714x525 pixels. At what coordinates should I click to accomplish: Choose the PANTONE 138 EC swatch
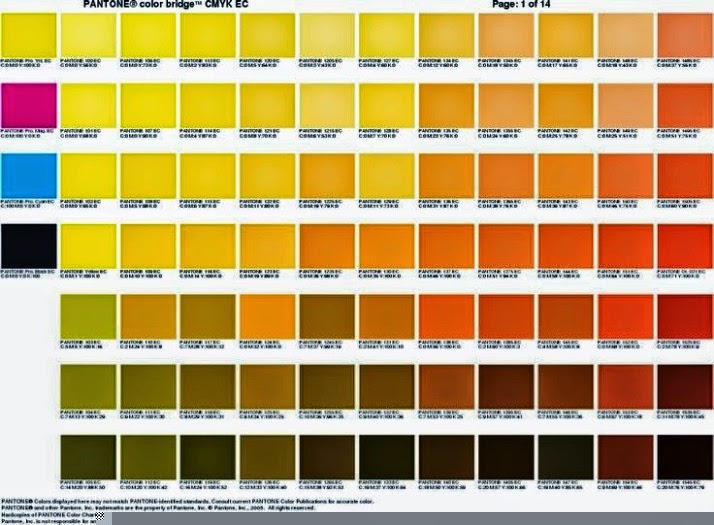tap(446, 316)
